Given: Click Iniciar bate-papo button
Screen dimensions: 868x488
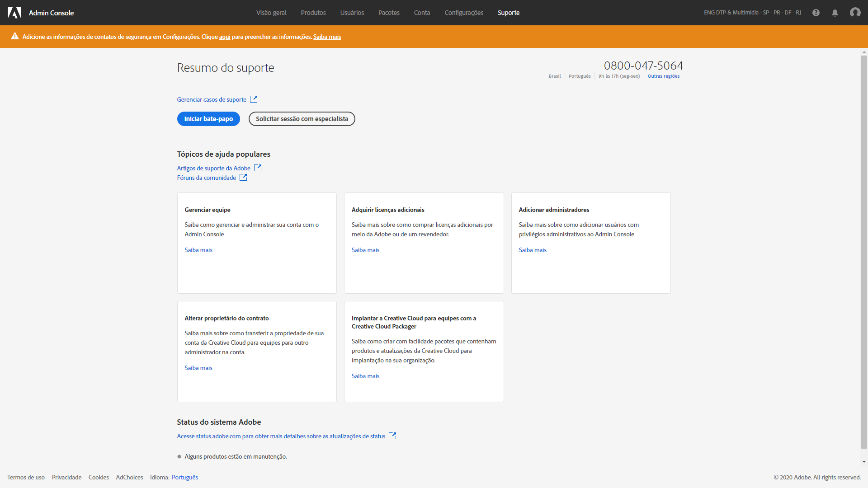Looking at the screenshot, I should tap(208, 119).
